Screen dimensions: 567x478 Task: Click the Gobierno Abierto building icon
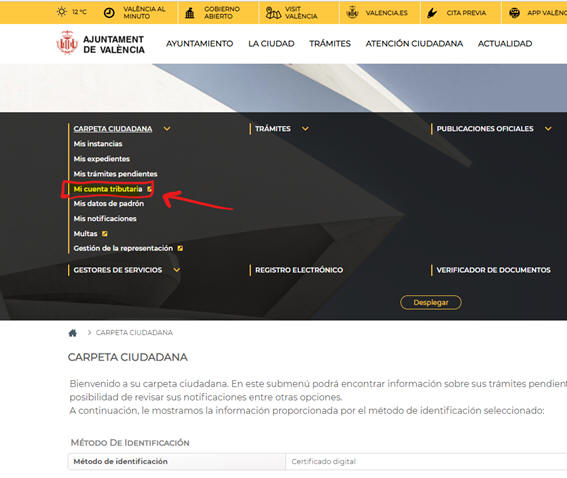189,13
